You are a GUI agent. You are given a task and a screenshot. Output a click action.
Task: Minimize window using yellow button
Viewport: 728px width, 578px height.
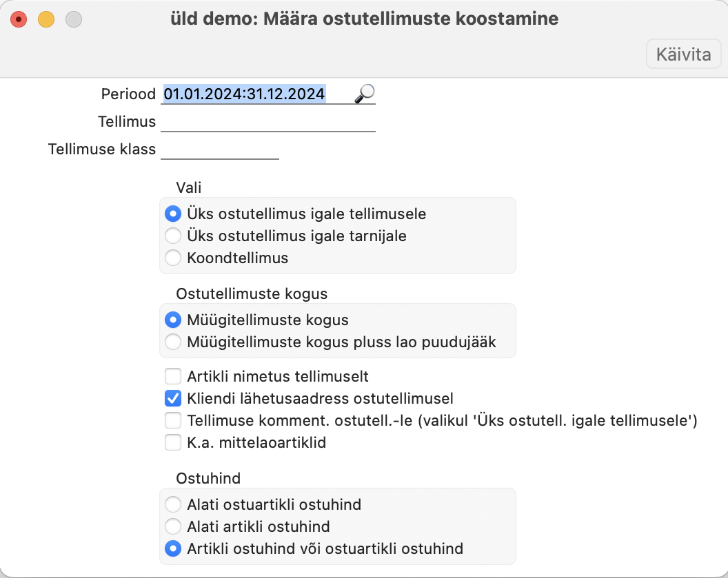point(46,19)
